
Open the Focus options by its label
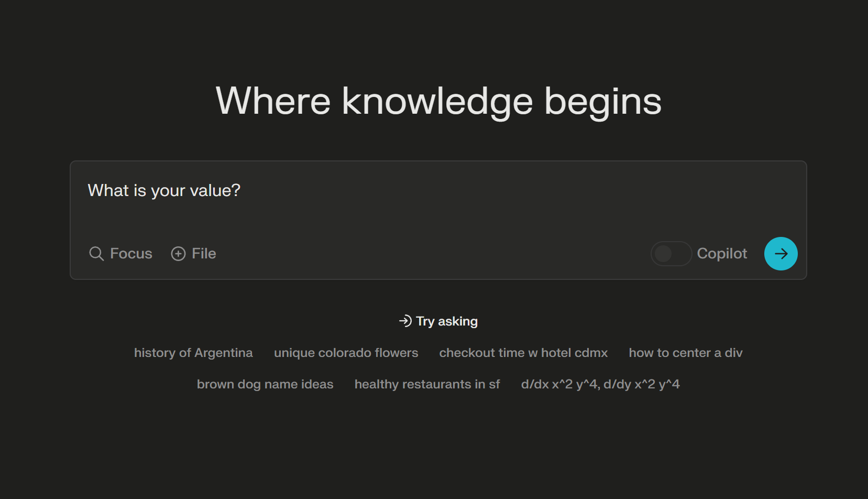point(131,254)
